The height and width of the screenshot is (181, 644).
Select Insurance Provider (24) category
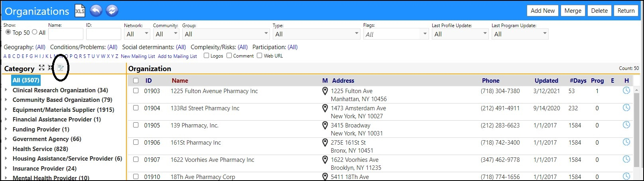click(x=45, y=168)
